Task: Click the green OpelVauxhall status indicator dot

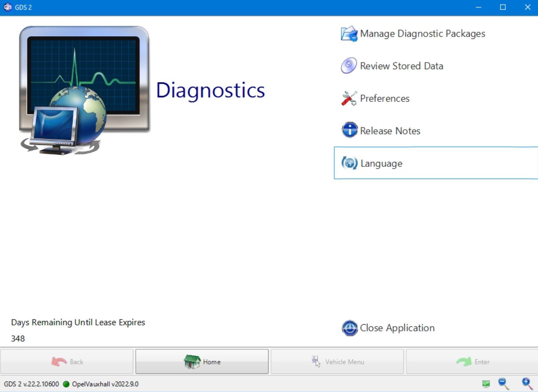Action: coord(66,384)
